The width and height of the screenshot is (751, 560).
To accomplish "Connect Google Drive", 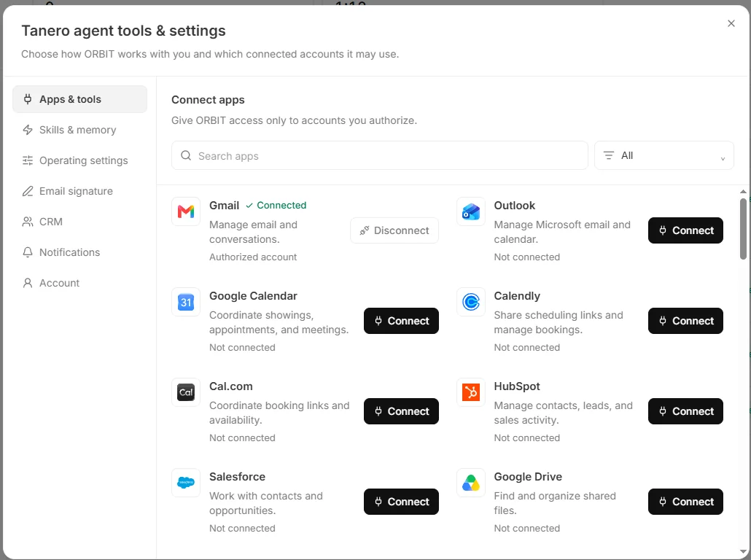I will [x=685, y=502].
